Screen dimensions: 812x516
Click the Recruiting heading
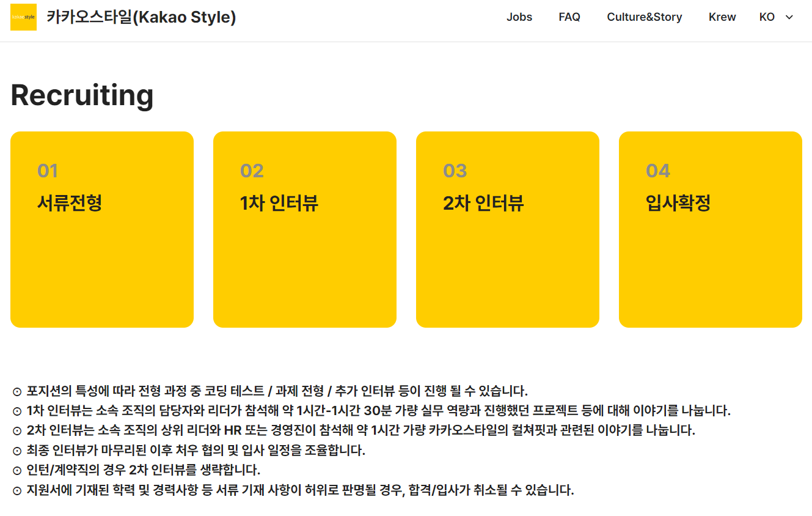[x=82, y=95]
